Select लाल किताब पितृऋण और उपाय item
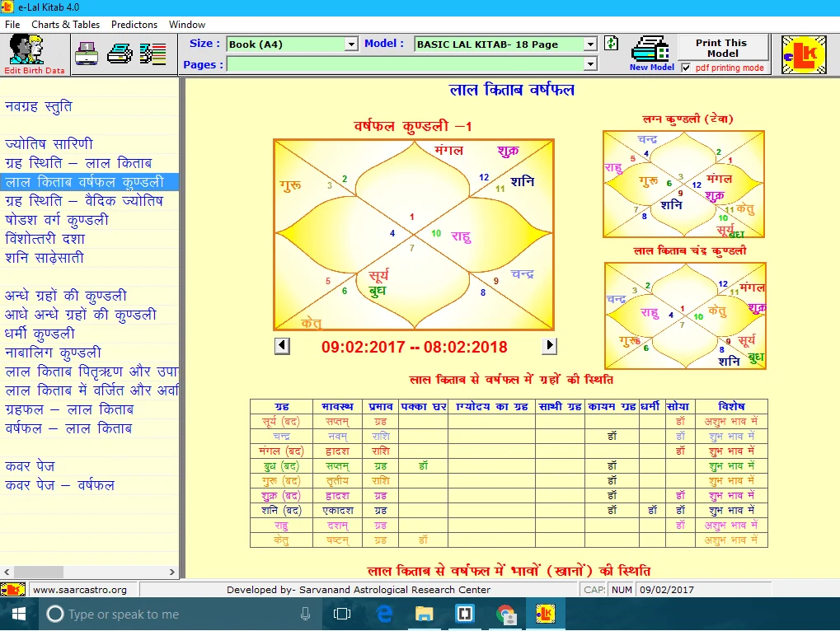 pos(90,372)
